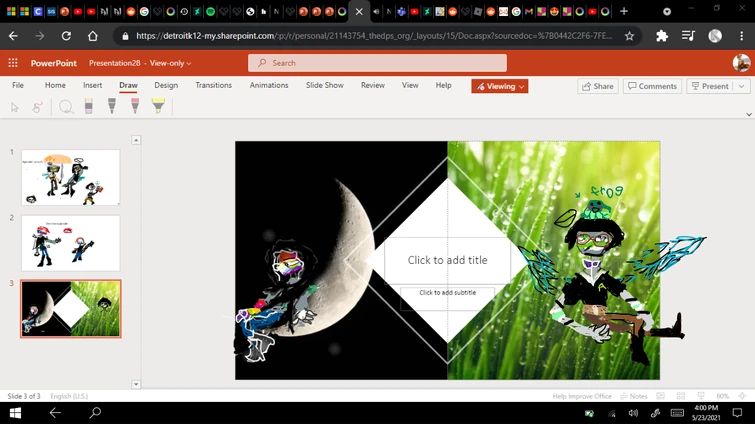This screenshot has width=755, height=424.
Task: Open the browser extensions puzzle icon
Action: [662, 36]
